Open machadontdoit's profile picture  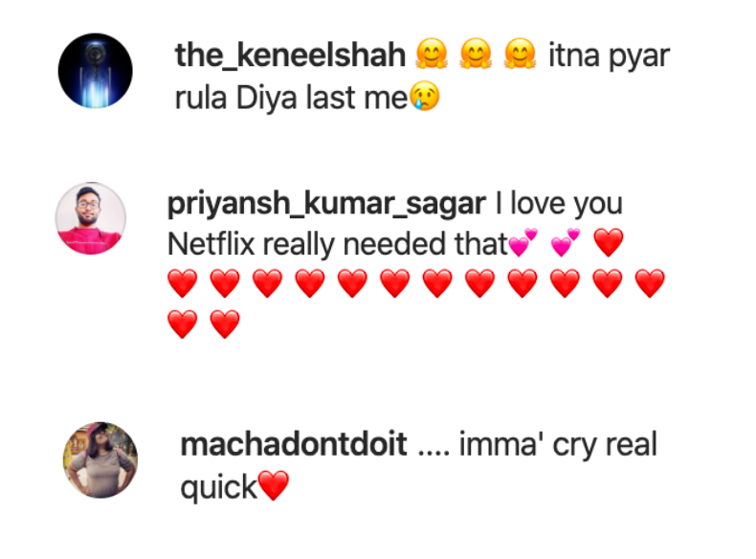point(100,459)
